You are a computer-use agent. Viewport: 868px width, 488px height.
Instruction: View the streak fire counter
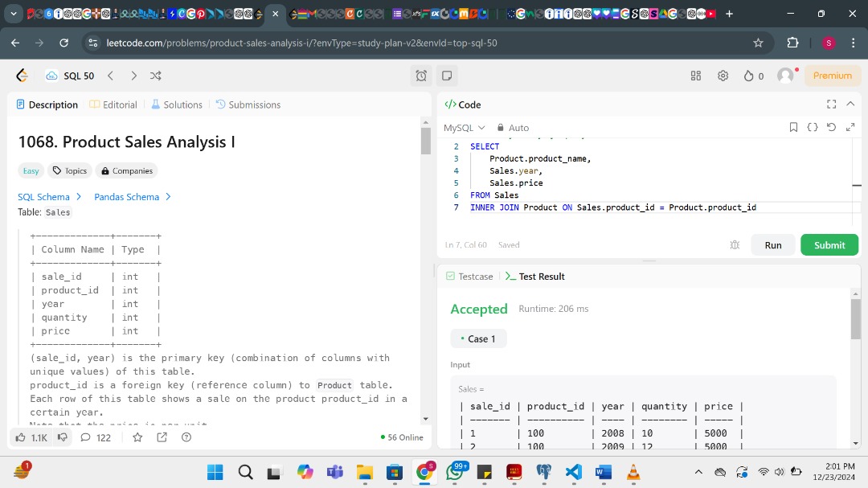tap(754, 76)
